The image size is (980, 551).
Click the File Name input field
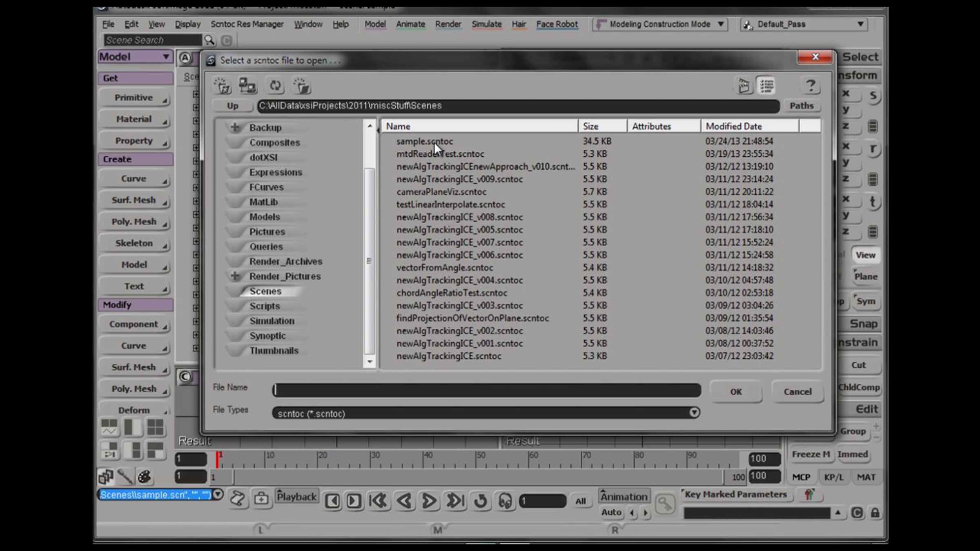click(x=487, y=390)
